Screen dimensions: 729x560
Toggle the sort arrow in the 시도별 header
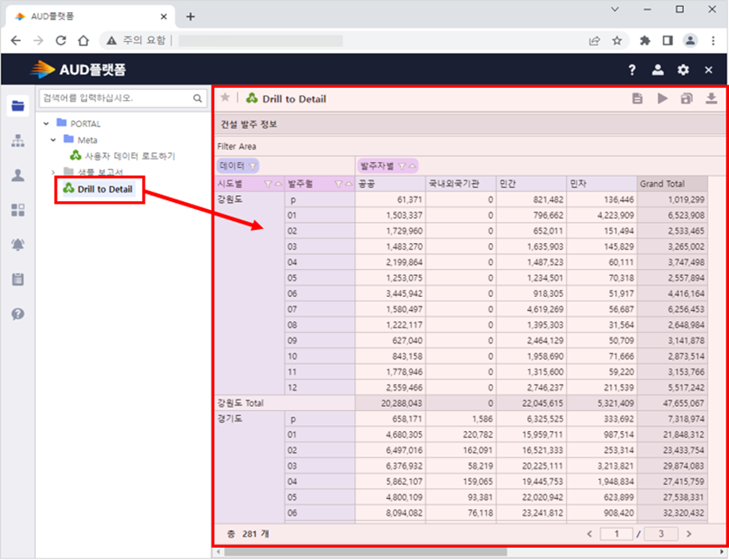pyautogui.click(x=278, y=184)
